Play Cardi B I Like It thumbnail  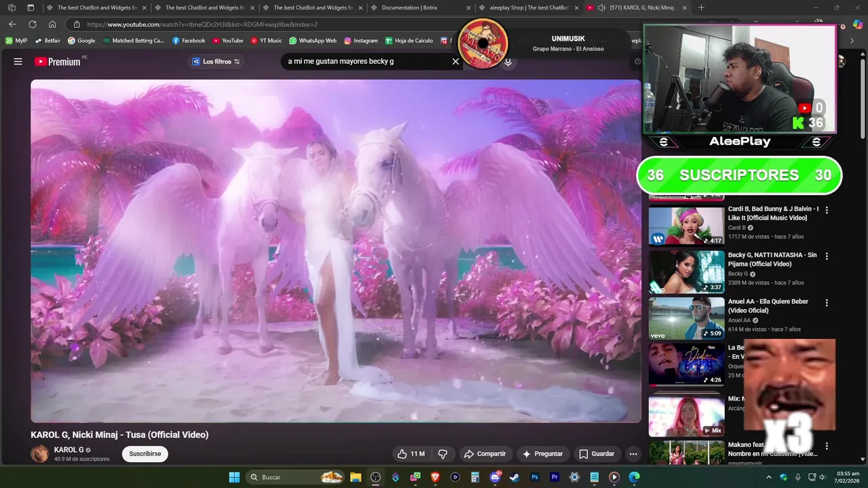[686, 225]
